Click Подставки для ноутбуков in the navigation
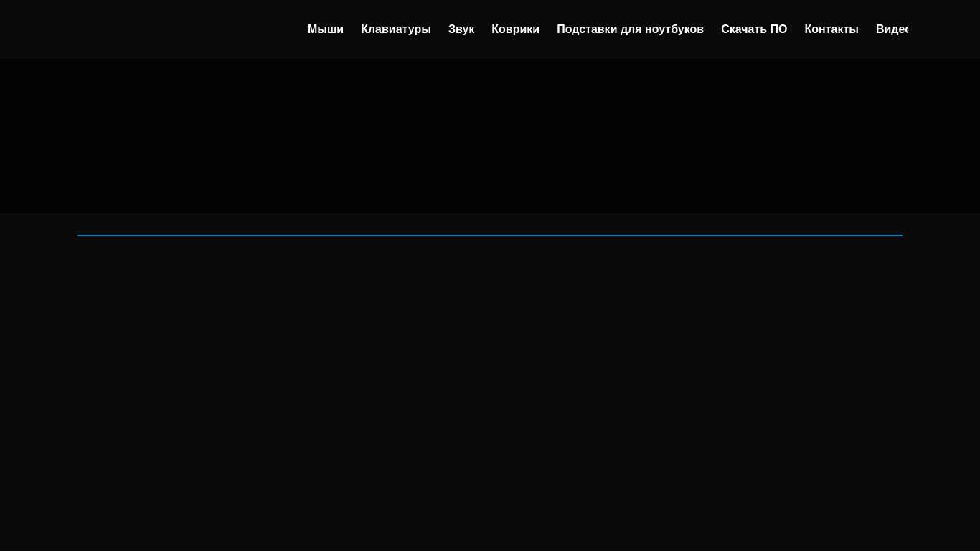 [x=630, y=29]
